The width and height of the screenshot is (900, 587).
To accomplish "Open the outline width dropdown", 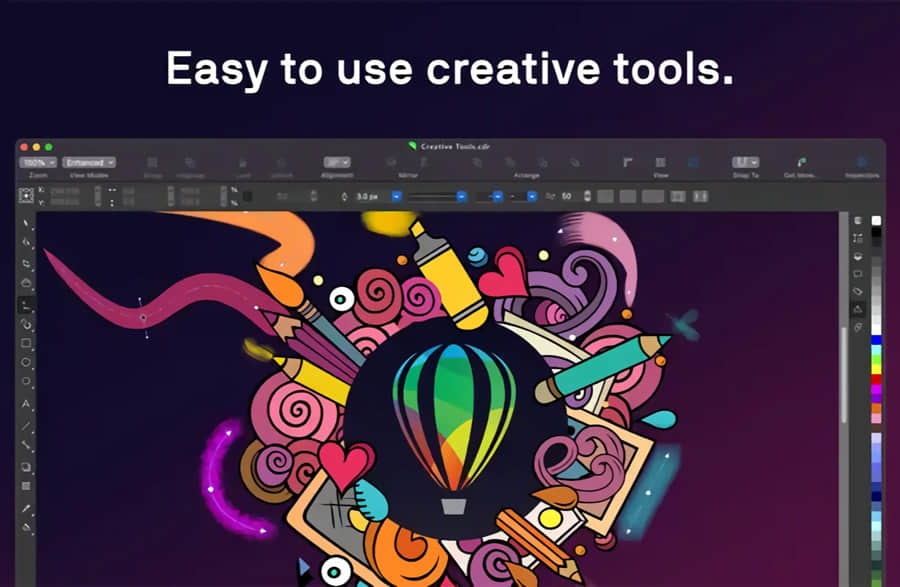I will pos(396,196).
